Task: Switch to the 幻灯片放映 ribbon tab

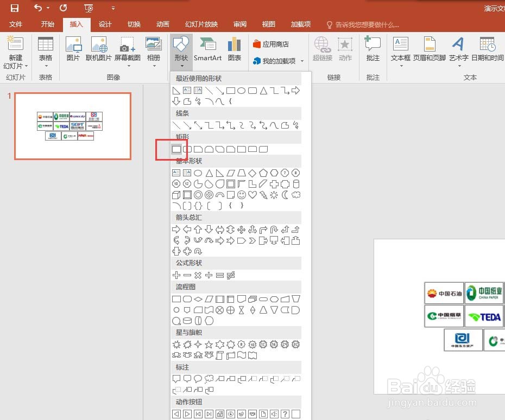Action: point(201,24)
